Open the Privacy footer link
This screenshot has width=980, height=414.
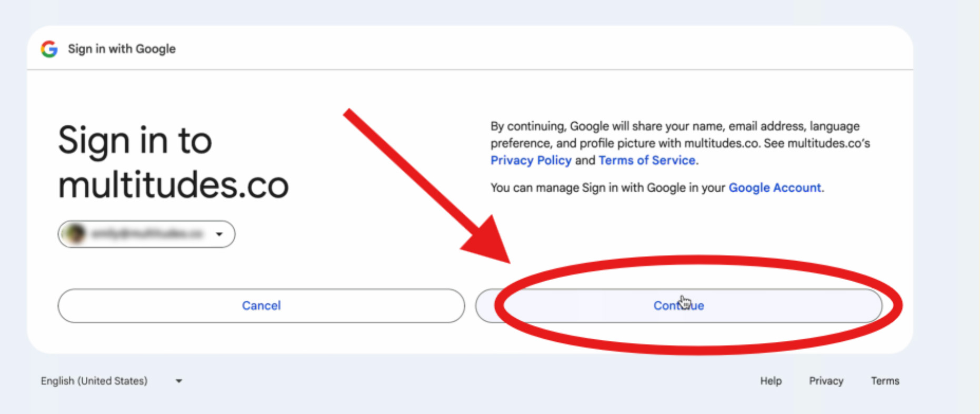coord(826,381)
